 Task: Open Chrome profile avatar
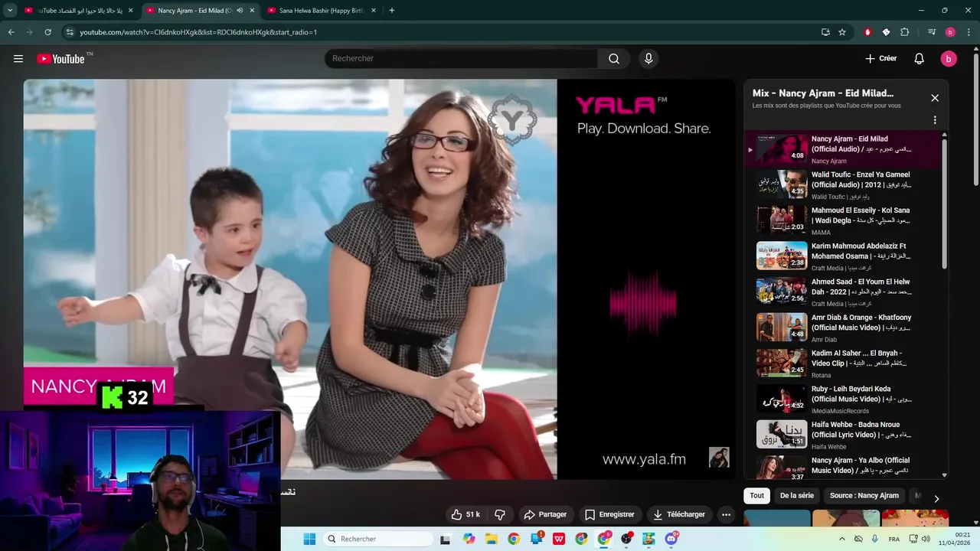(x=950, y=32)
